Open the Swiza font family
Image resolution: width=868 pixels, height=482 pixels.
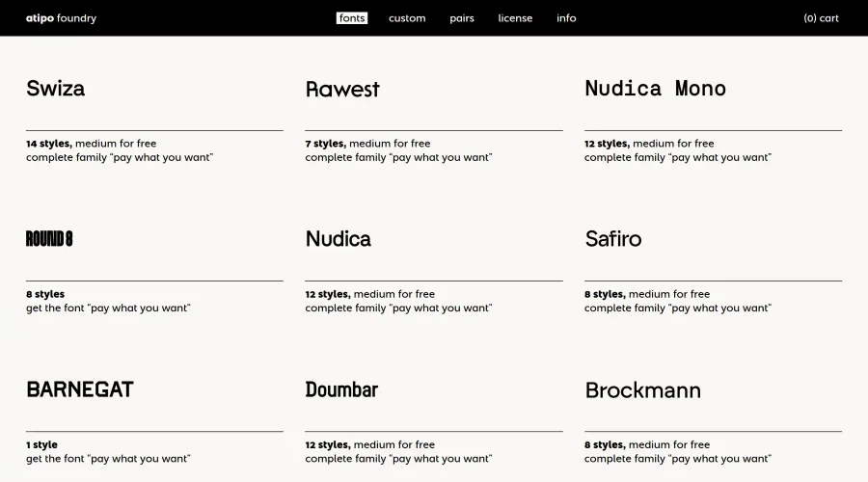(x=55, y=89)
